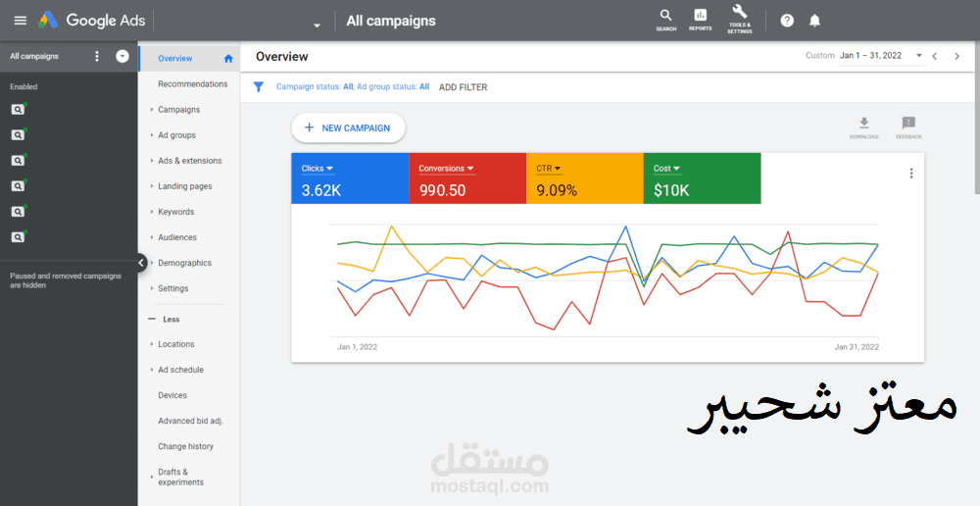Open the three-dot menu beside All campaigns
Viewport: 980px width, 506px height.
[x=96, y=56]
